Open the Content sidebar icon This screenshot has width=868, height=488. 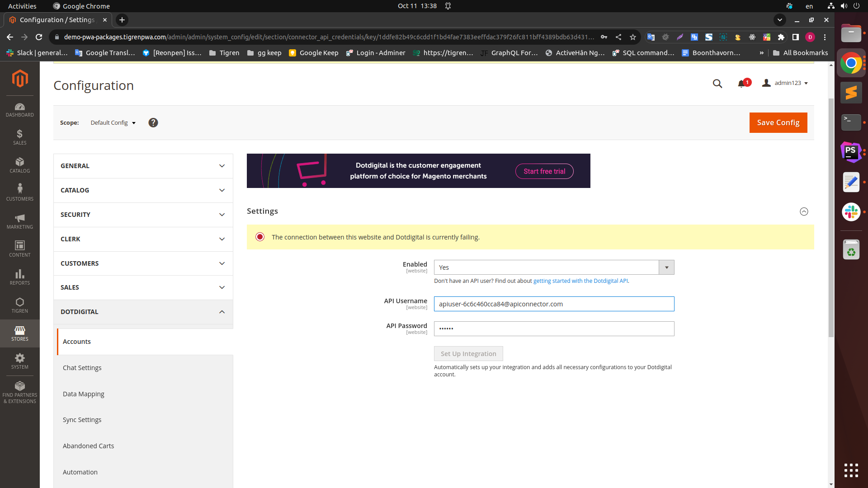click(x=20, y=249)
